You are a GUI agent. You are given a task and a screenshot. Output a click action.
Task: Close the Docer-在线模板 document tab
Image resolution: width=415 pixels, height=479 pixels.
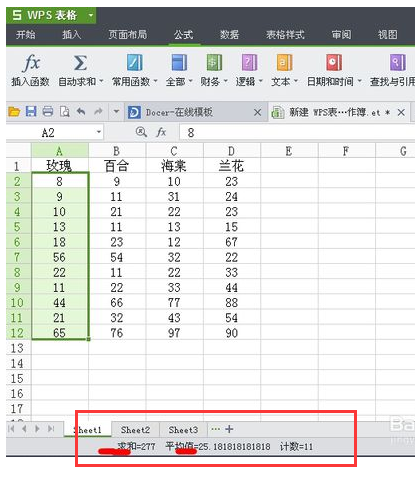(x=257, y=113)
